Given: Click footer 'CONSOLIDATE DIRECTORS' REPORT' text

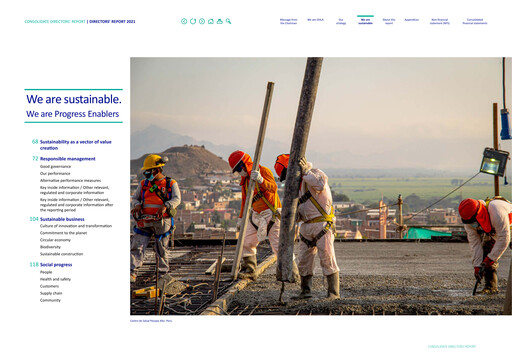Looking at the screenshot, I should (452, 347).
